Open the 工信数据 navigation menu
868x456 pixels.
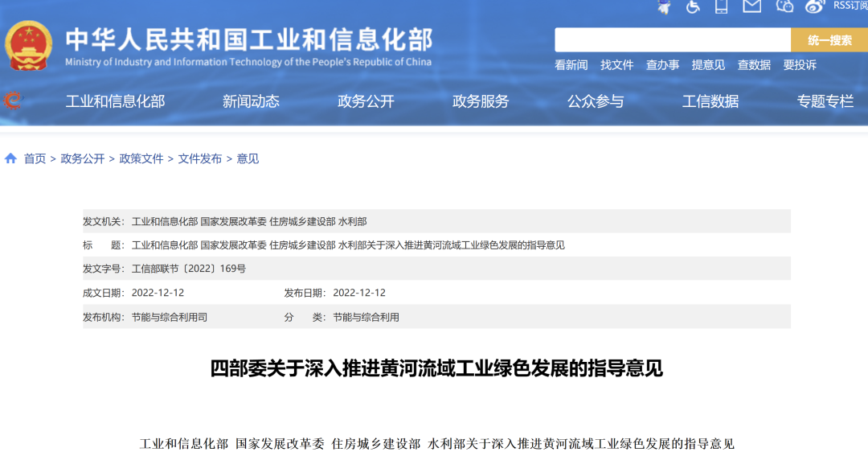[710, 101]
